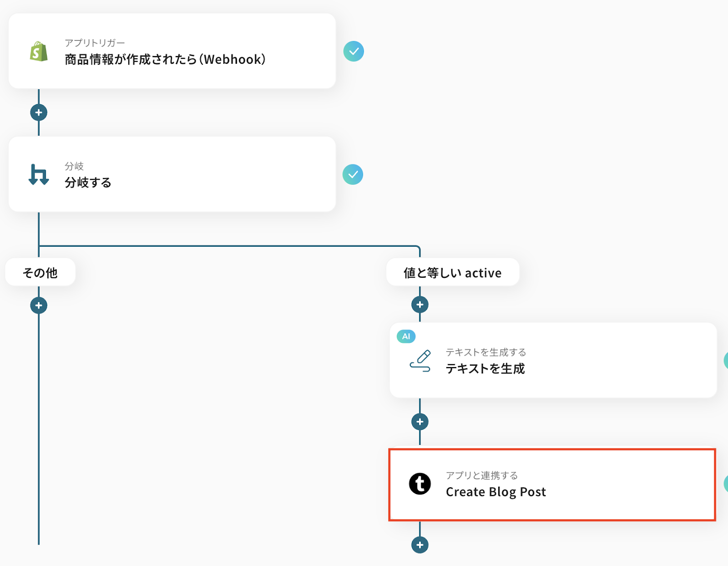This screenshot has height=566, width=728.
Task: Click the text generation pen icon
Action: 420,361
